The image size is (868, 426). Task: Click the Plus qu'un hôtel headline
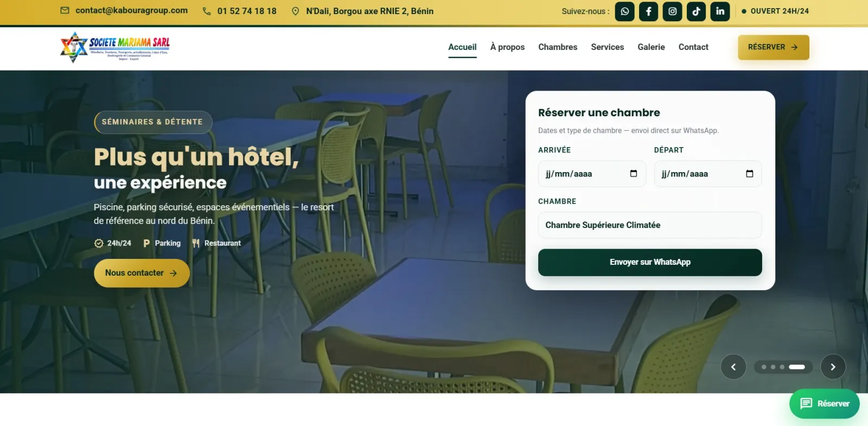pos(196,157)
